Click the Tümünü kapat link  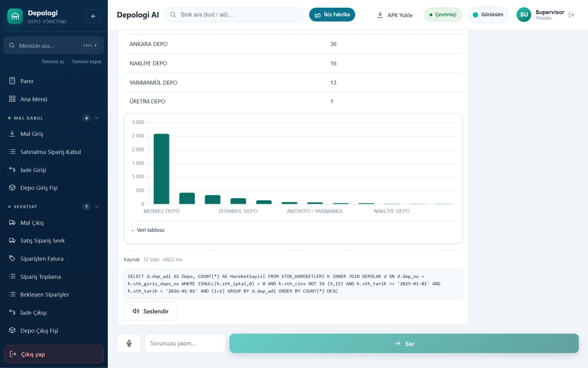(87, 62)
